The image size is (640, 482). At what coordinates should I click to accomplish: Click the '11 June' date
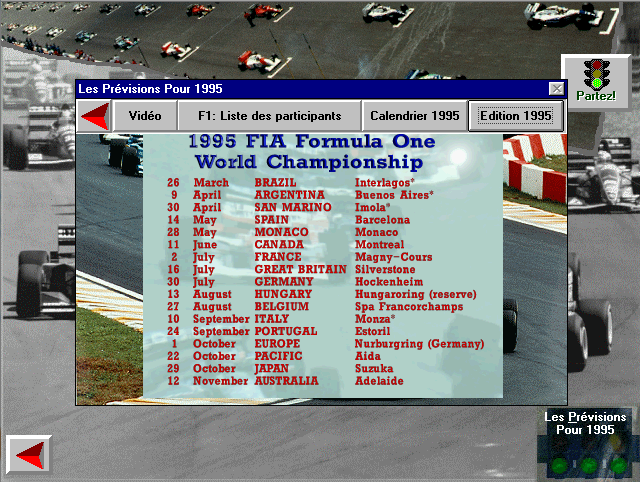tap(192, 244)
